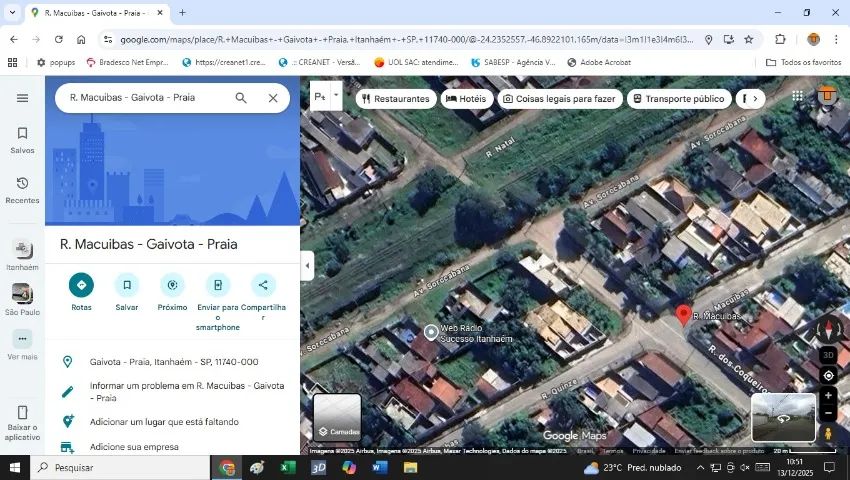Open the Windows Start menu
Screen dimensions: 850x480
(x=15, y=468)
